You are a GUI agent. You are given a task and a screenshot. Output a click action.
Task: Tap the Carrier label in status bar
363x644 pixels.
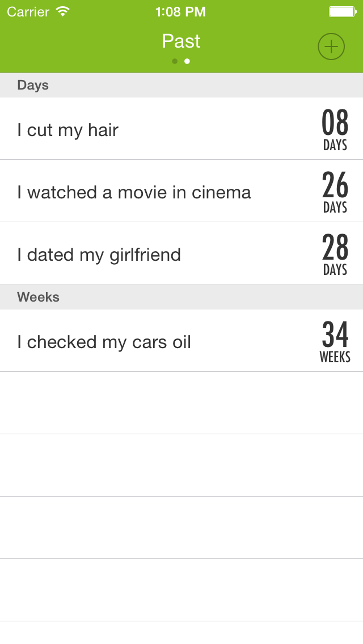pos(28,11)
